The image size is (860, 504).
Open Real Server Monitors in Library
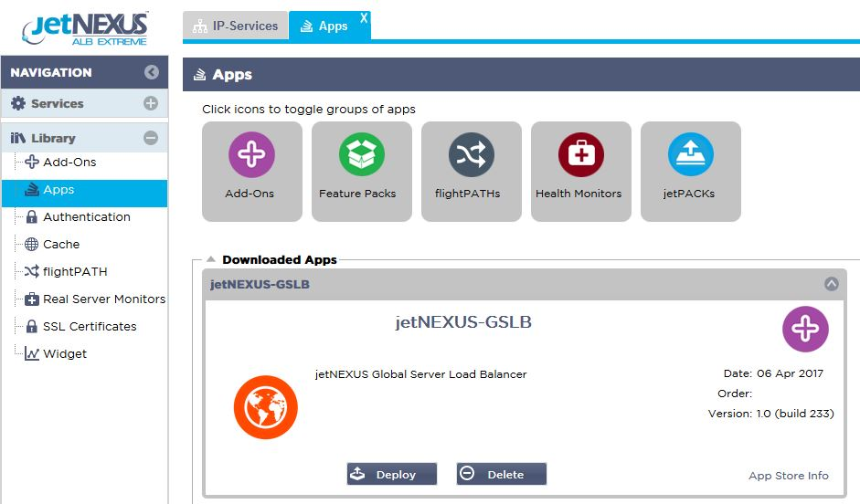pyautogui.click(x=104, y=299)
